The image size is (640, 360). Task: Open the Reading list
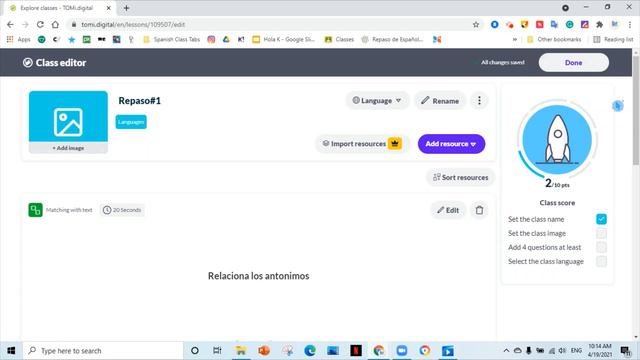(x=613, y=40)
